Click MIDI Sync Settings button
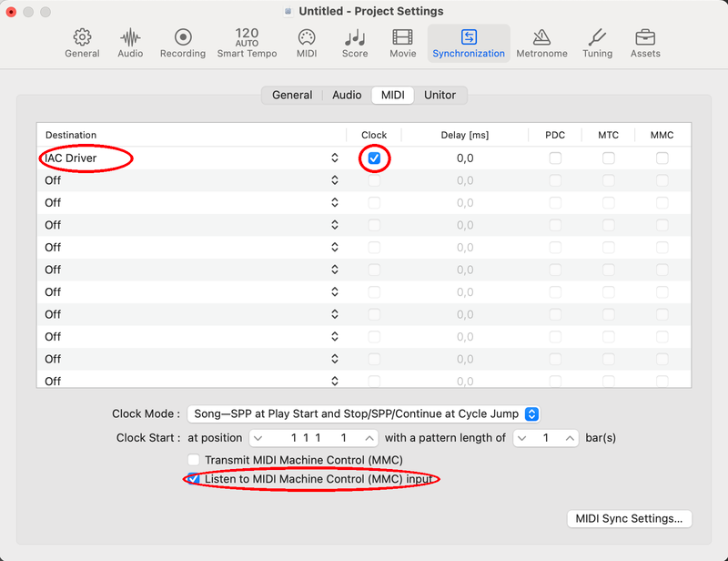 click(629, 518)
